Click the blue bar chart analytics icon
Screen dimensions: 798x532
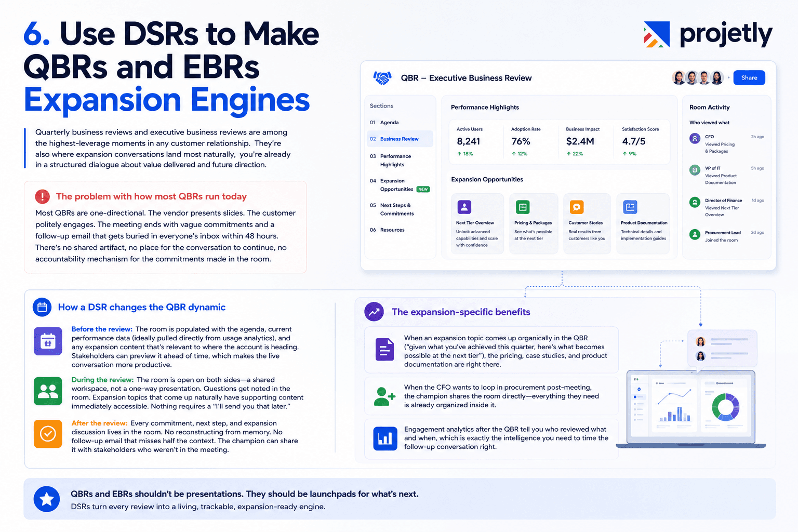coord(385,438)
